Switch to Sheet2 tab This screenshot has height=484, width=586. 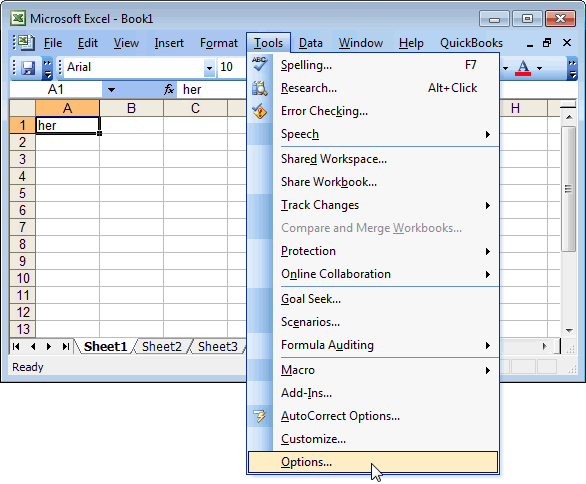coord(161,346)
